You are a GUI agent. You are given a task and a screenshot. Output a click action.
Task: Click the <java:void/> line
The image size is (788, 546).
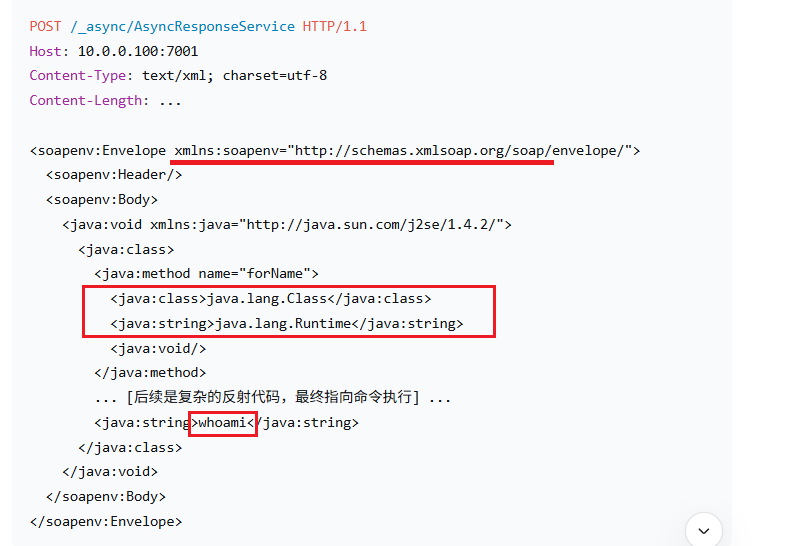158,348
